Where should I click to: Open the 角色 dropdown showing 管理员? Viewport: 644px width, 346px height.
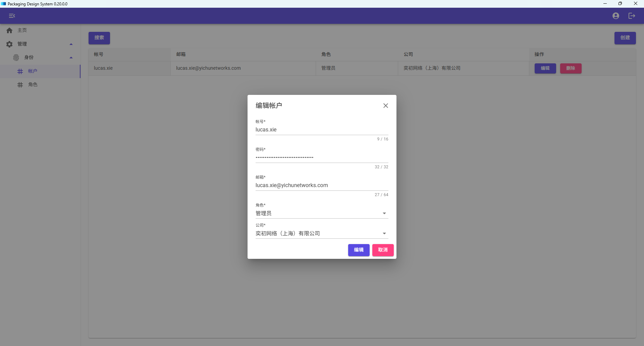point(322,213)
